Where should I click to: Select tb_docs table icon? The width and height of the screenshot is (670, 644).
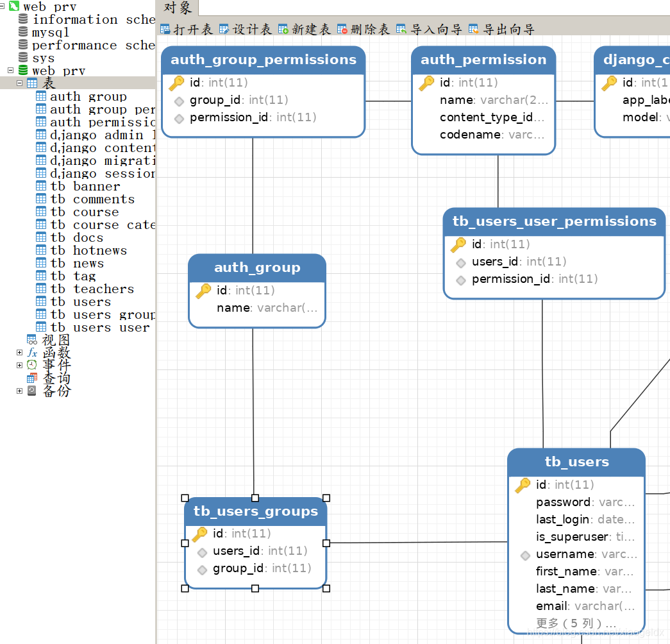pos(41,237)
